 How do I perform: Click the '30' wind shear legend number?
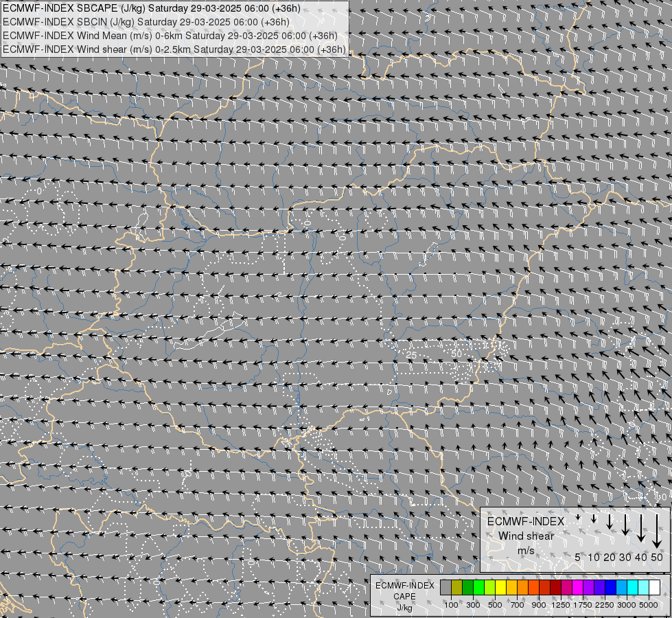point(625,557)
